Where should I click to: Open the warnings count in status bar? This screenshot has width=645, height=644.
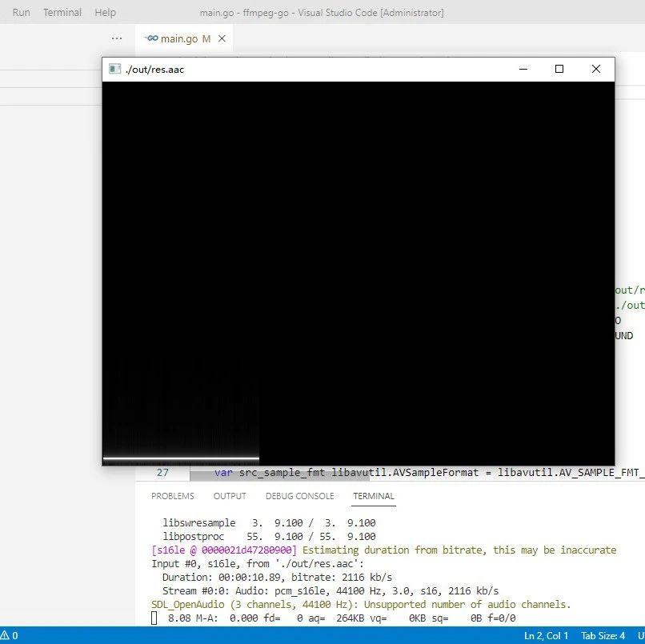9,635
